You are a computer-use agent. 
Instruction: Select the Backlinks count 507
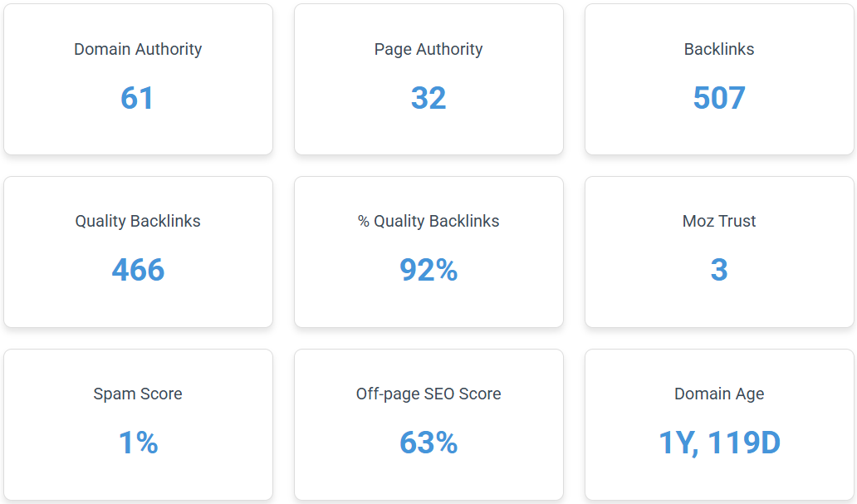719,98
